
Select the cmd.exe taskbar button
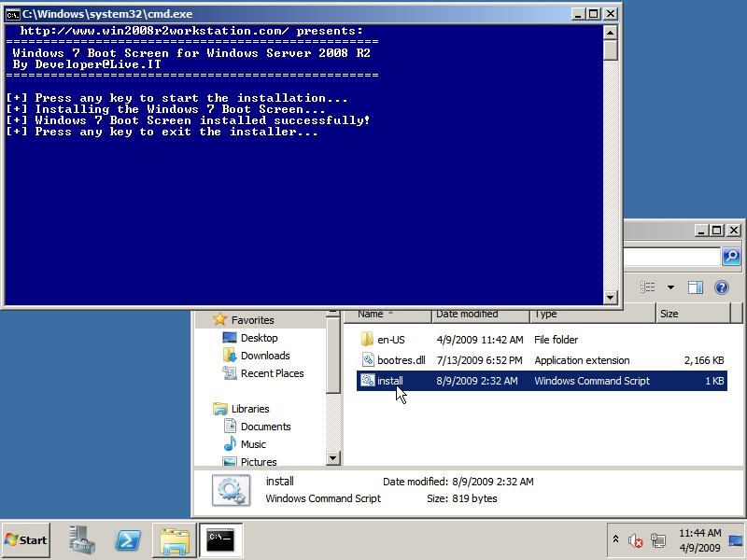pos(221,540)
